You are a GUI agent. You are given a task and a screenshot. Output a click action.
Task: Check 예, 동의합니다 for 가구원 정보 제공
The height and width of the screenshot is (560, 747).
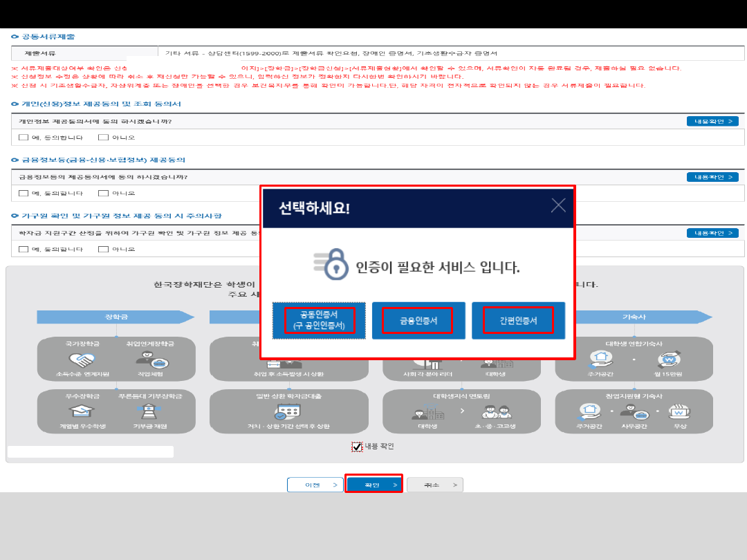pos(24,249)
